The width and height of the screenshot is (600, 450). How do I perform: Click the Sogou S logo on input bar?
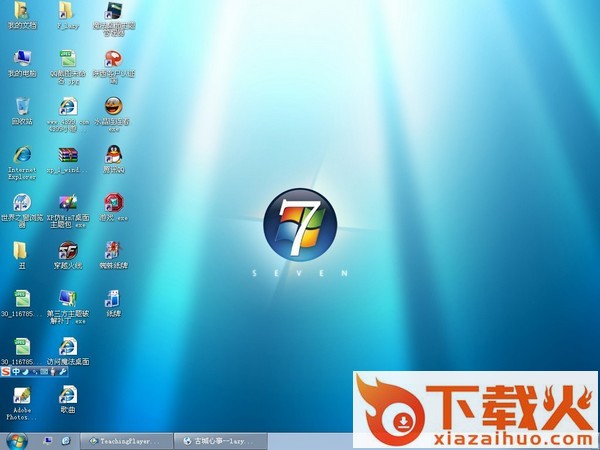(x=6, y=372)
